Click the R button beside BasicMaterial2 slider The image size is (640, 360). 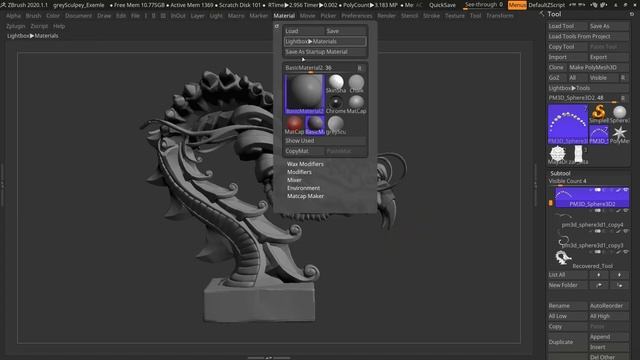(360, 68)
